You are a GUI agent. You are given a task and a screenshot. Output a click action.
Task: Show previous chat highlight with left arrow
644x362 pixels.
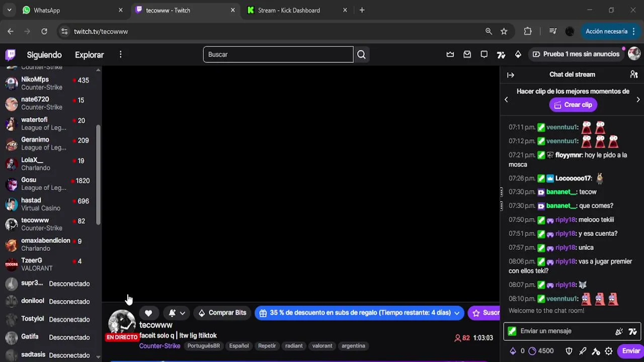point(506,100)
